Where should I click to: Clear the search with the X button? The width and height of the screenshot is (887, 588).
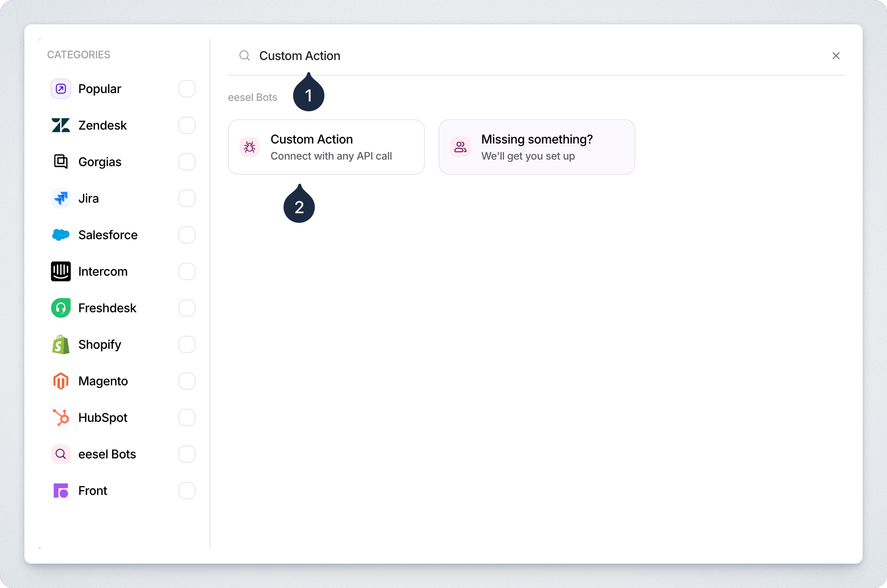(x=836, y=56)
